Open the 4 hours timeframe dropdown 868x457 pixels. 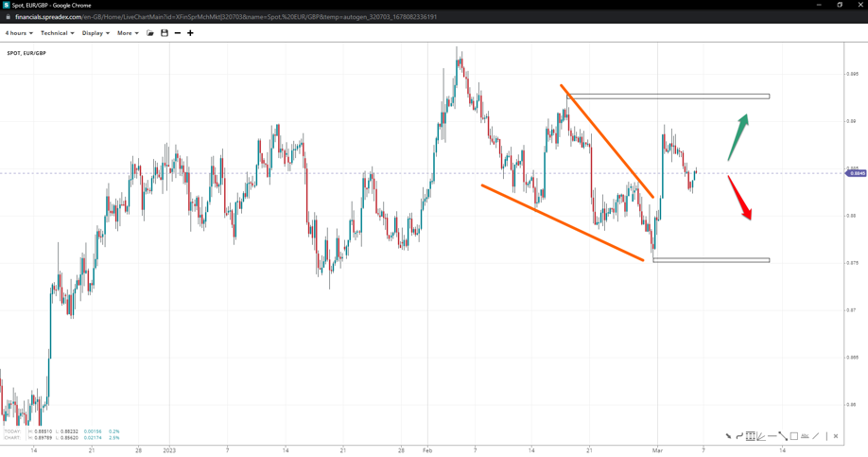19,33
